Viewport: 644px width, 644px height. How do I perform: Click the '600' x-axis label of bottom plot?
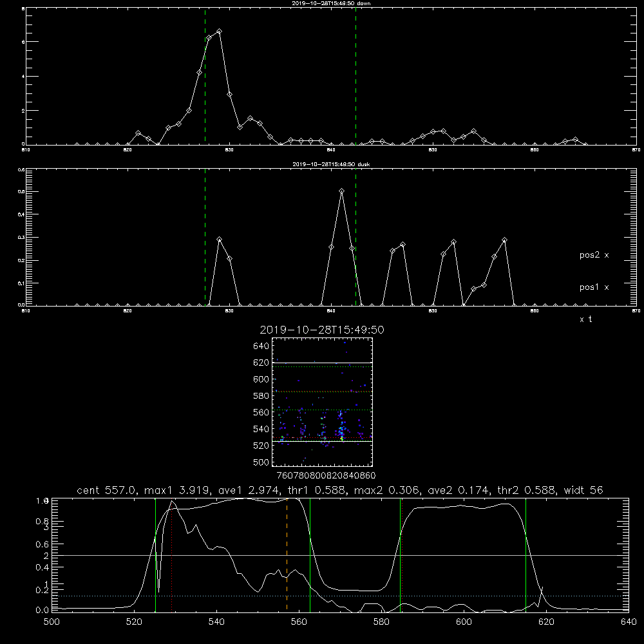pos(464,622)
